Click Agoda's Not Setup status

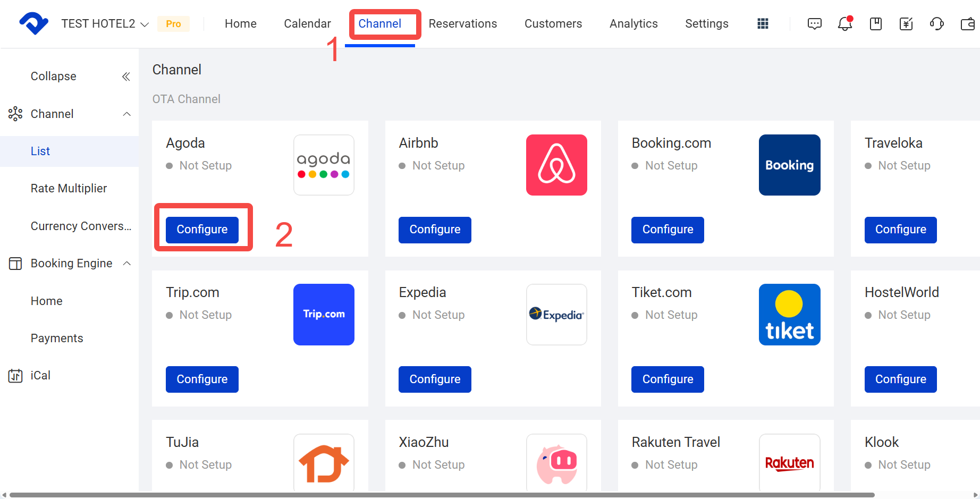(x=199, y=166)
